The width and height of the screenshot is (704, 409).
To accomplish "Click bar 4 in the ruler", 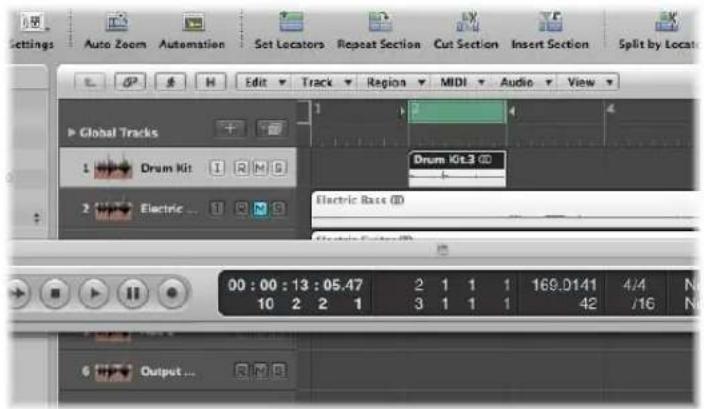I will click(x=611, y=109).
